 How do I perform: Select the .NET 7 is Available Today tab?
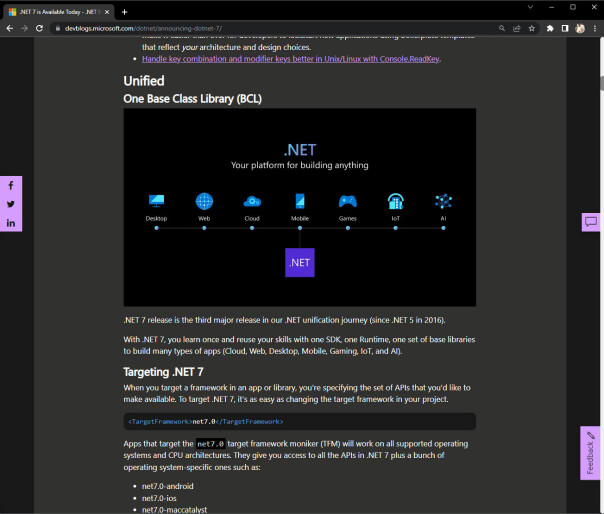pyautogui.click(x=59, y=12)
